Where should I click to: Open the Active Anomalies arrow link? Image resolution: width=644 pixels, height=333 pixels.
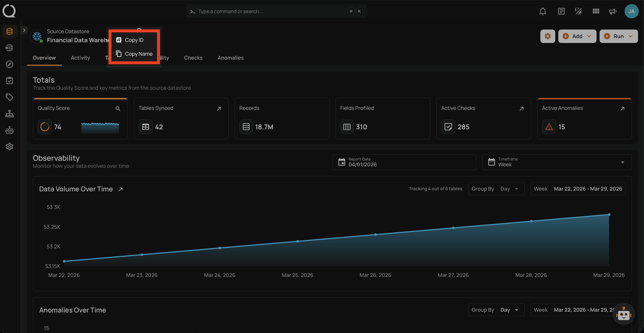[x=622, y=109]
